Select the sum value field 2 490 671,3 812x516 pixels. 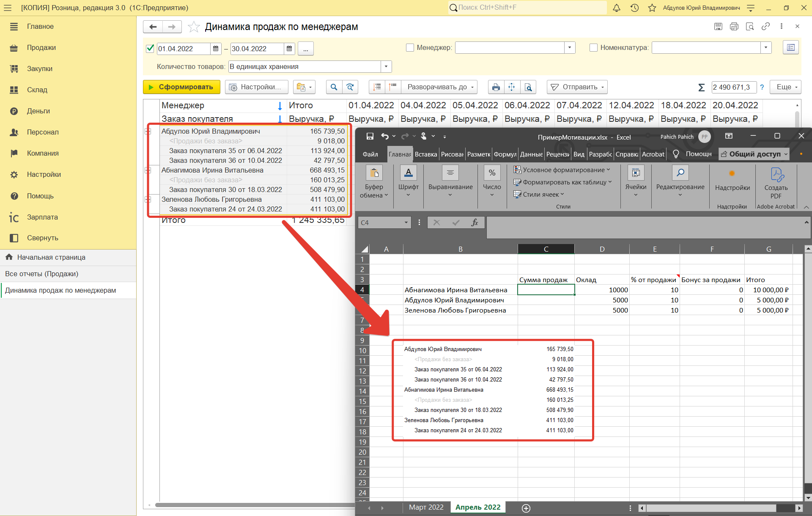[734, 87]
